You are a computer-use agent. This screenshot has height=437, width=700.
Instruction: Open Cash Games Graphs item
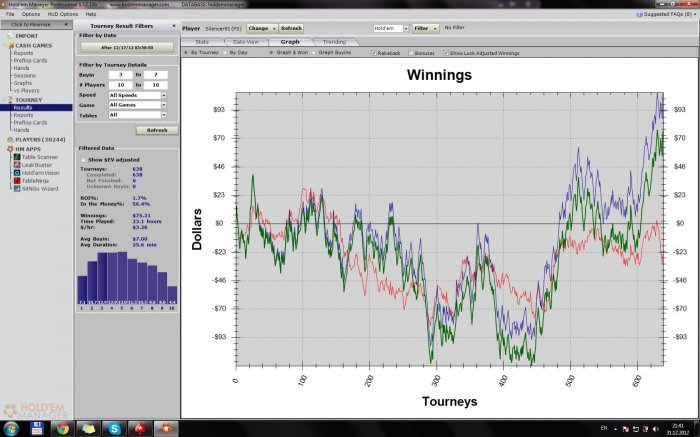22,83
